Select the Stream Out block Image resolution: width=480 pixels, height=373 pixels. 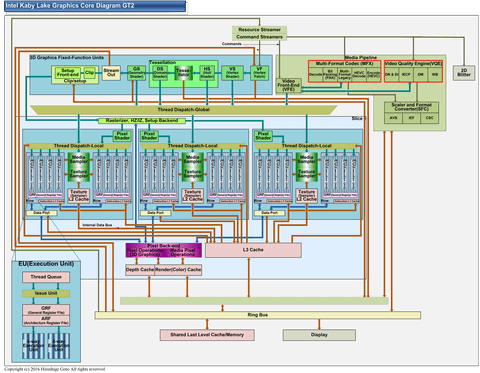(111, 72)
